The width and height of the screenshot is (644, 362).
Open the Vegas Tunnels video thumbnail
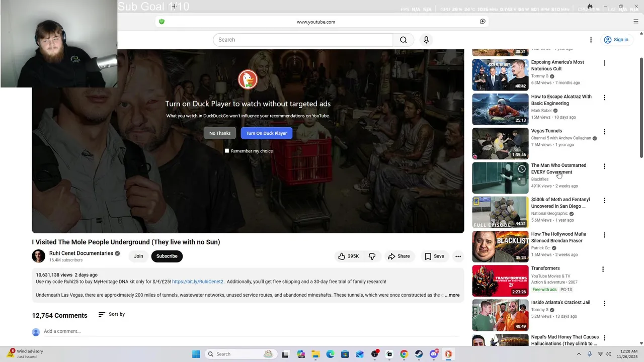[x=500, y=144]
